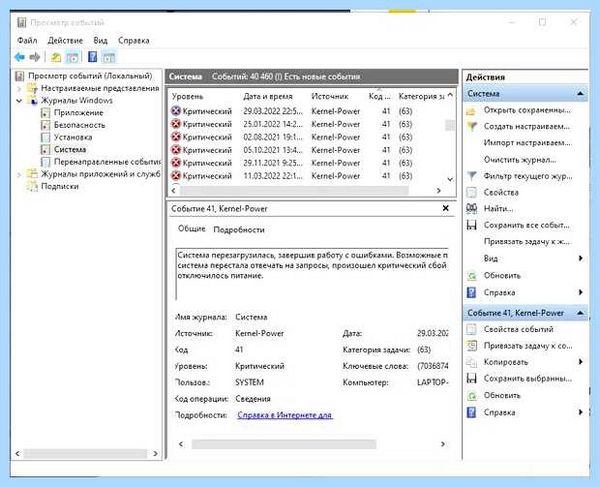Switch to the Общие tab

click(192, 229)
